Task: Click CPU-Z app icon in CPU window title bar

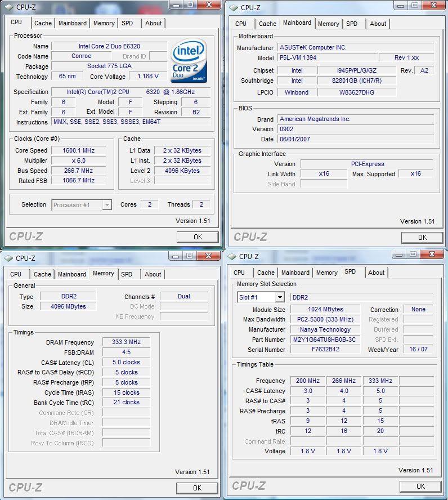Action: (x=9, y=7)
